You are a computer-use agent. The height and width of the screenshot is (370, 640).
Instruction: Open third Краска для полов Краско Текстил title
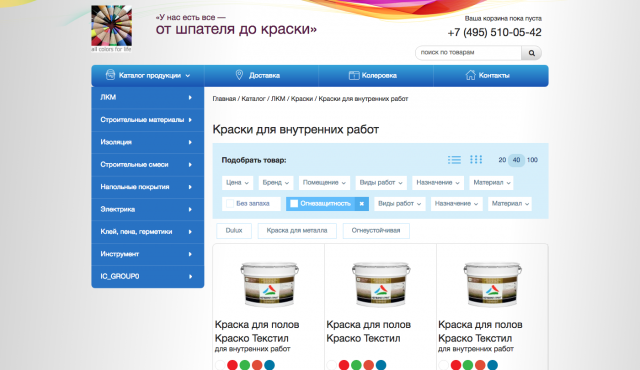click(480, 331)
